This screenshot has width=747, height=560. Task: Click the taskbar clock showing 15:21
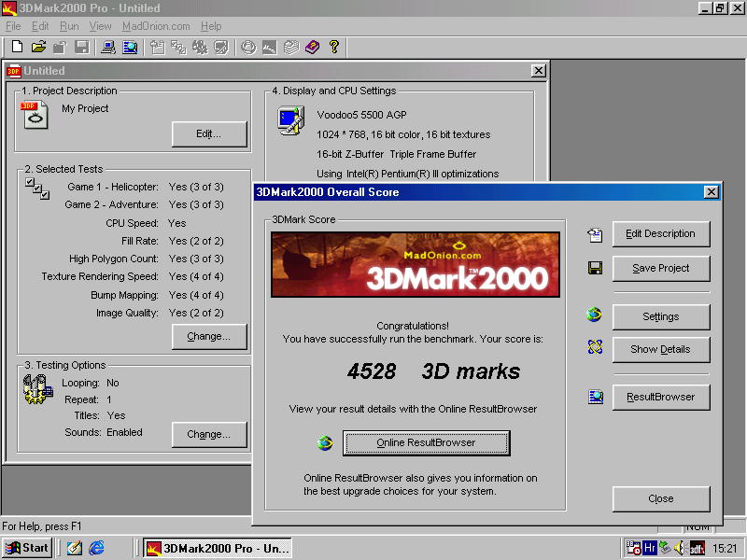pos(725,549)
